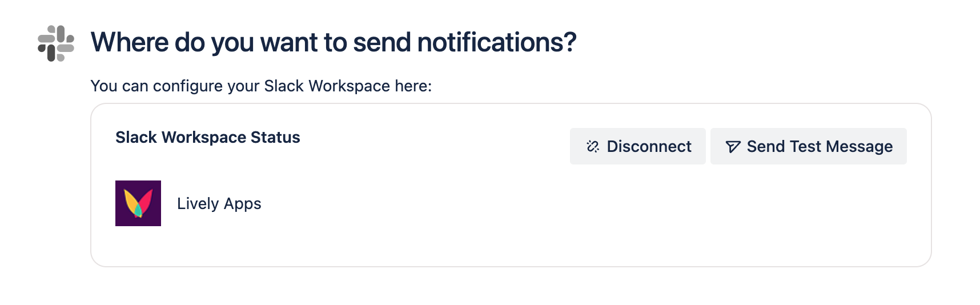
Task: Click the configure Slack Workspace description text
Action: coord(261,86)
